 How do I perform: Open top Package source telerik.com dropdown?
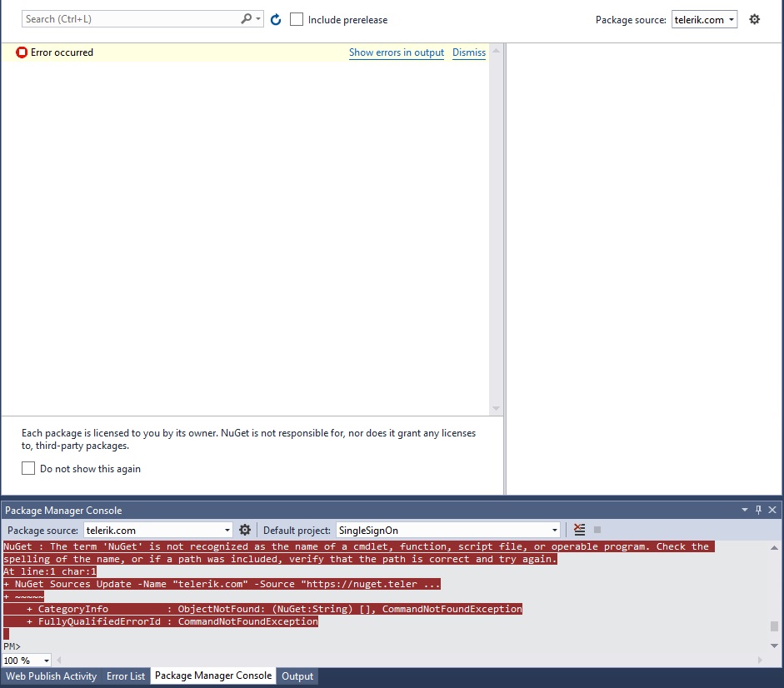704,19
